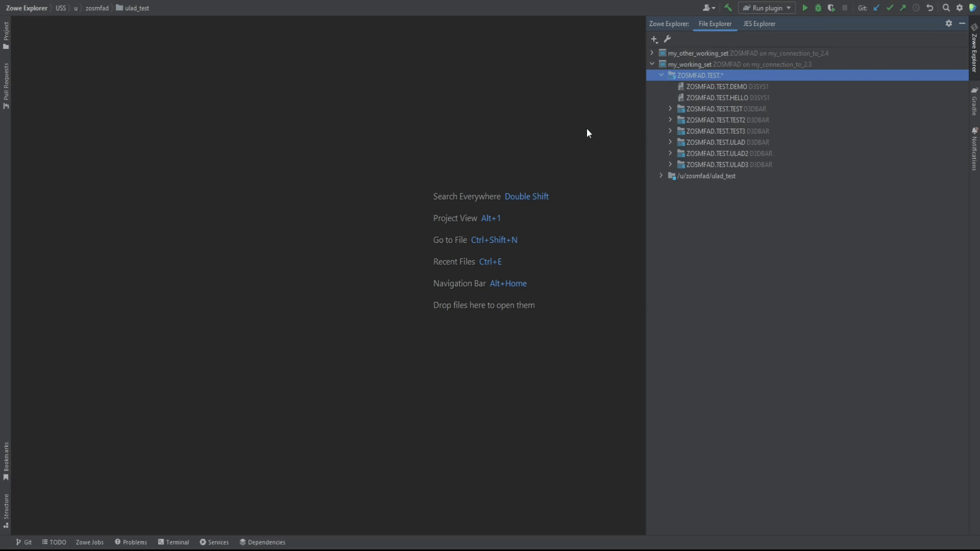Click the Double Shift shortcut link
This screenshot has width=980, height=551.
coord(527,196)
